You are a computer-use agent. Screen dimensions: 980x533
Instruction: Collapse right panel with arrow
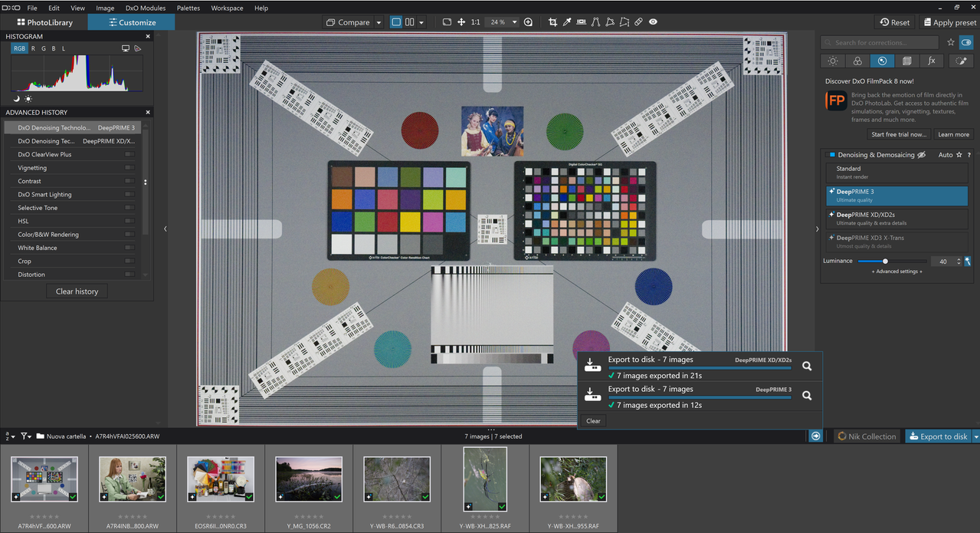[817, 229]
